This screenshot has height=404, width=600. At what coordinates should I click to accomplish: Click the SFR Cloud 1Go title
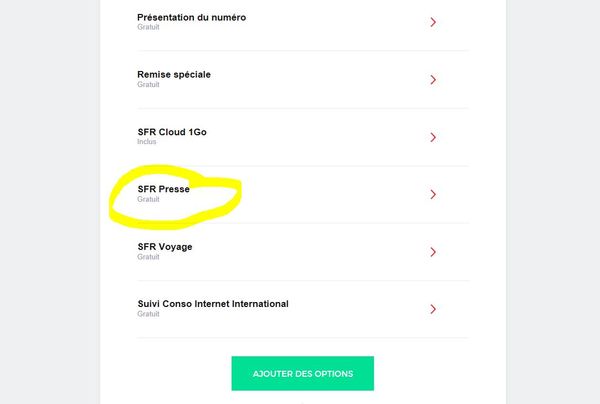(172, 132)
